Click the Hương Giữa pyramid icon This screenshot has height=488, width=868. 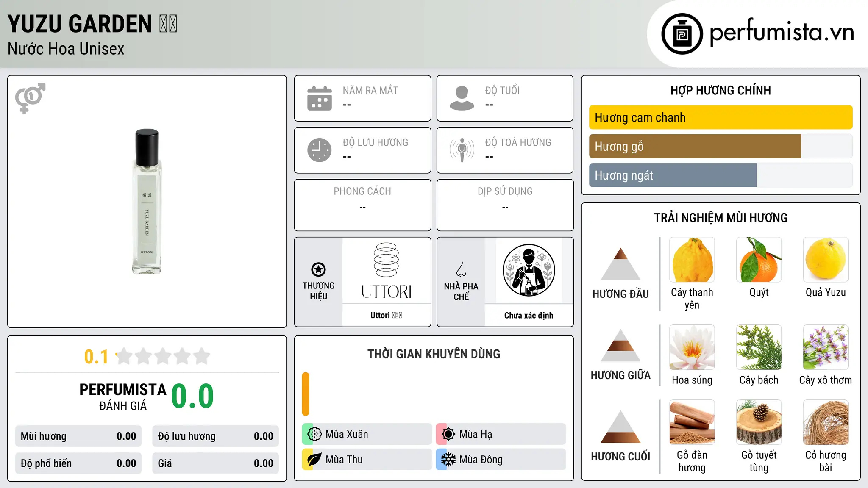(620, 345)
